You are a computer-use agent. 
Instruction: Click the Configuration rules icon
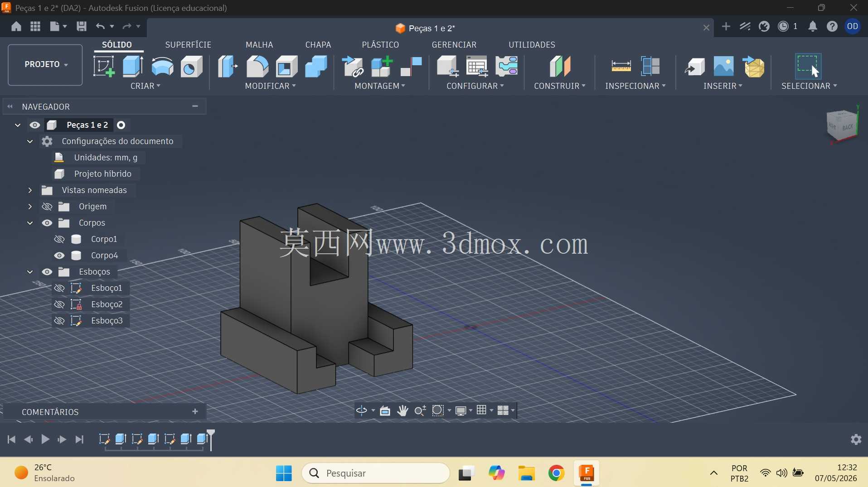coord(506,66)
